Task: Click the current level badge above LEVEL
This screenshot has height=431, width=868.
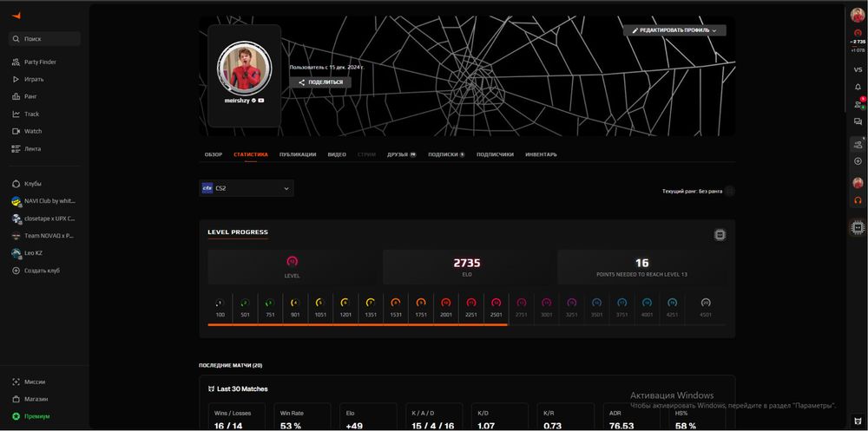Action: click(293, 261)
